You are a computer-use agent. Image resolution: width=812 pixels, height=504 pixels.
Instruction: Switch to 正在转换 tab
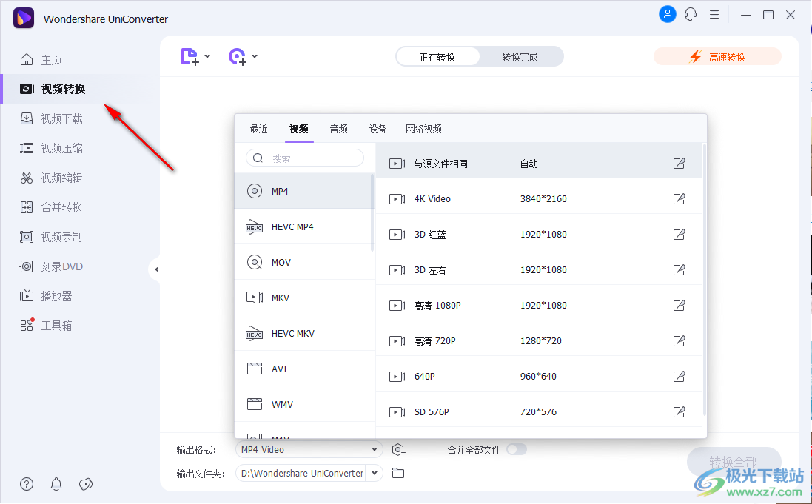(437, 57)
